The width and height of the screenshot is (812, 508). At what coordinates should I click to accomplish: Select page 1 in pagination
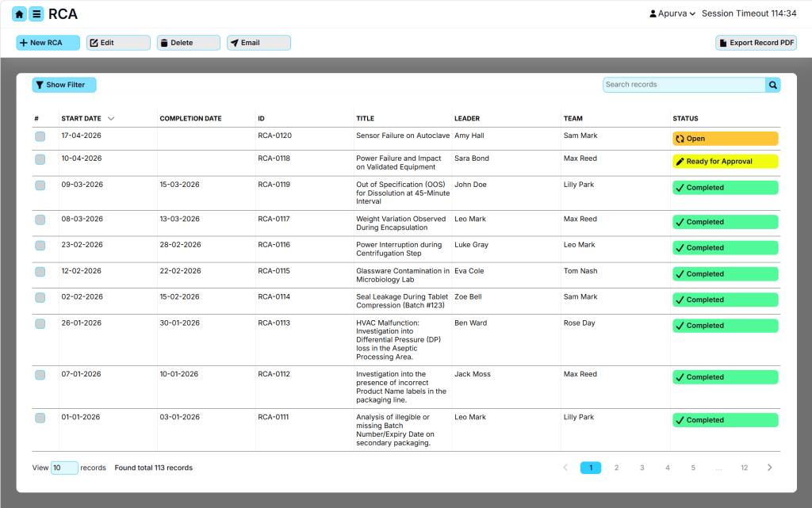tap(590, 468)
